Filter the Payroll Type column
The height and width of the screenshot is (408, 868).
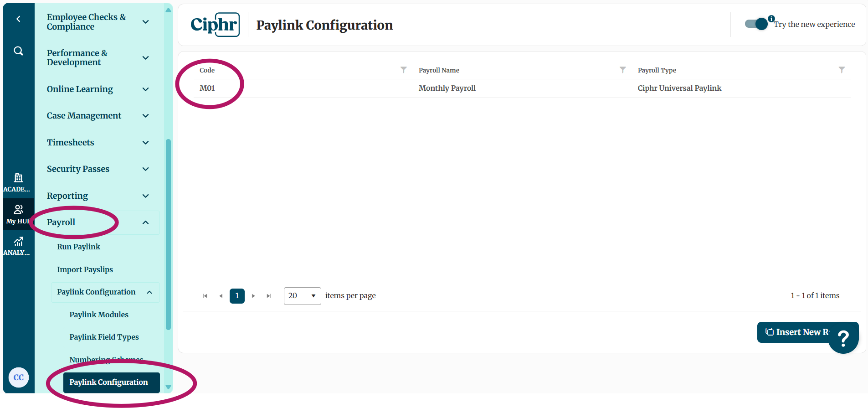(x=842, y=70)
